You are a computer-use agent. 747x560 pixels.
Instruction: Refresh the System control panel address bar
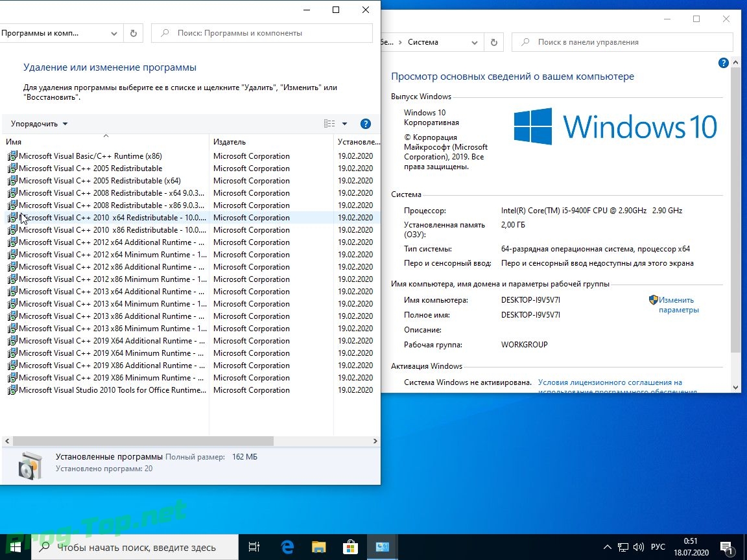493,42
